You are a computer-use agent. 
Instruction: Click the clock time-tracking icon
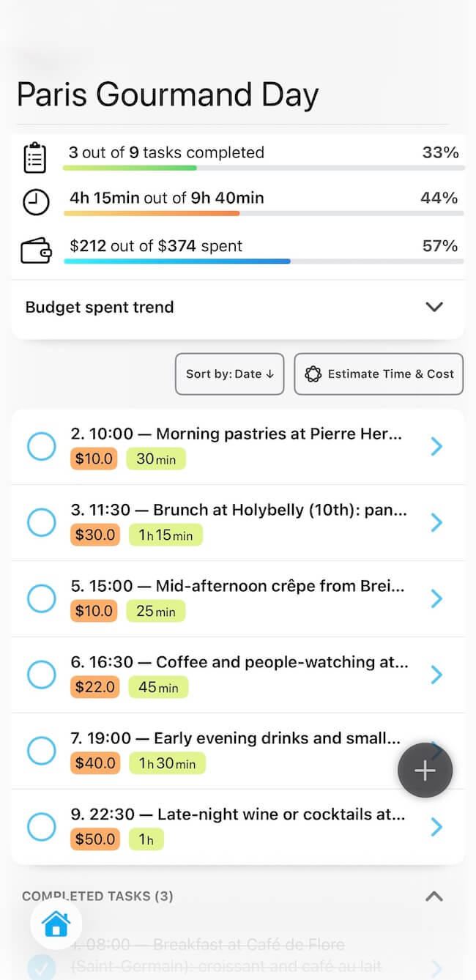(x=36, y=202)
